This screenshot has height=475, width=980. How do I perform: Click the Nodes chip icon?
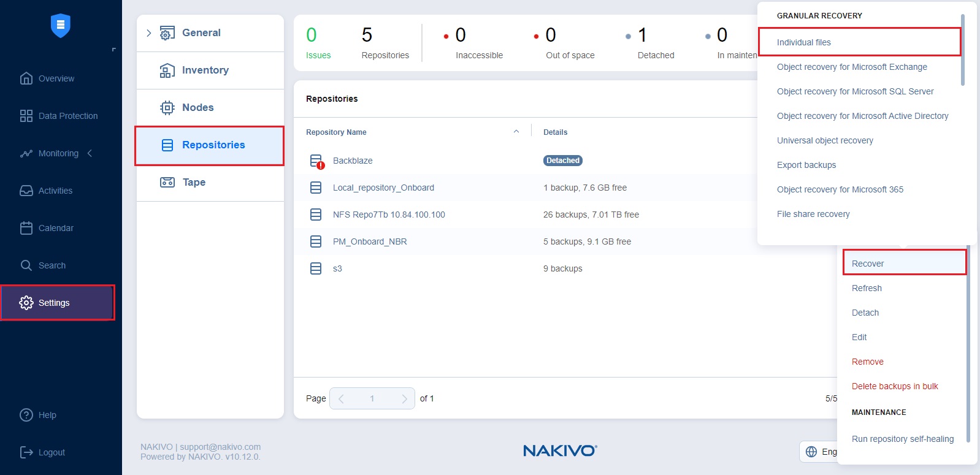(x=167, y=108)
